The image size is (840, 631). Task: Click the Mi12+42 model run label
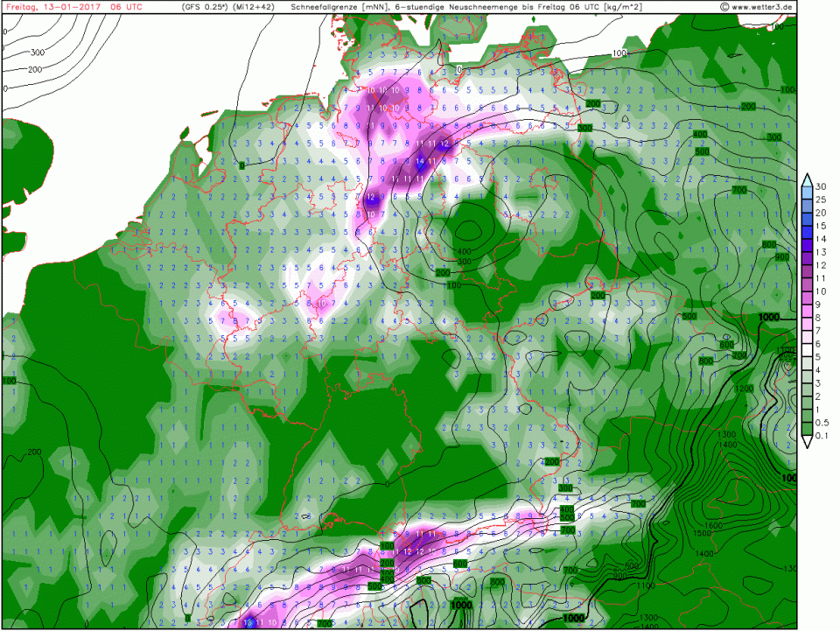click(255, 7)
